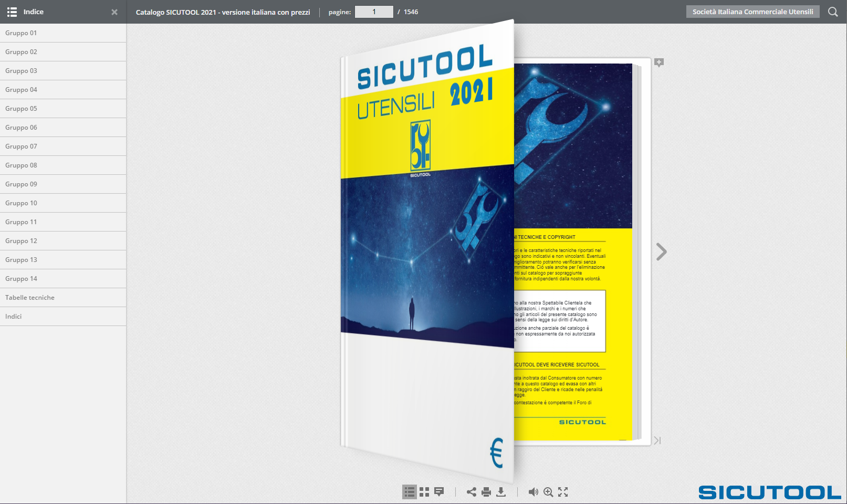Click Società Italiana Commerciale Utensili button
This screenshot has width=847, height=504.
pyautogui.click(x=752, y=12)
